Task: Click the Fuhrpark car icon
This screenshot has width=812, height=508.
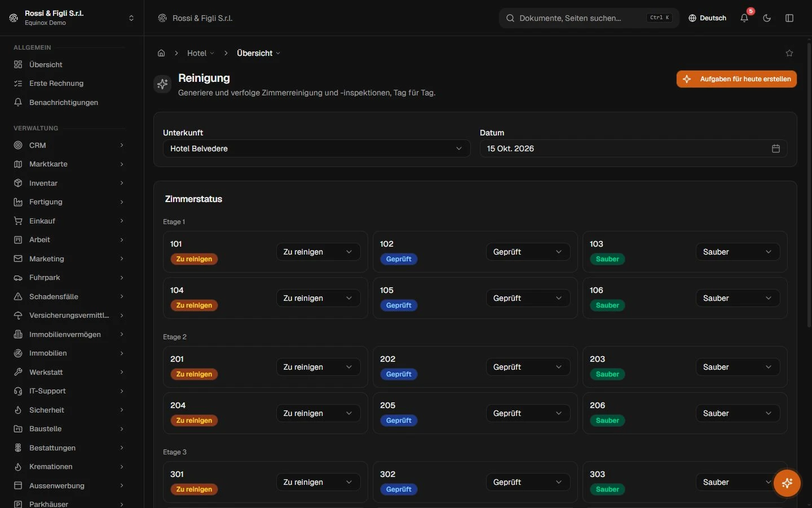Action: tap(18, 278)
